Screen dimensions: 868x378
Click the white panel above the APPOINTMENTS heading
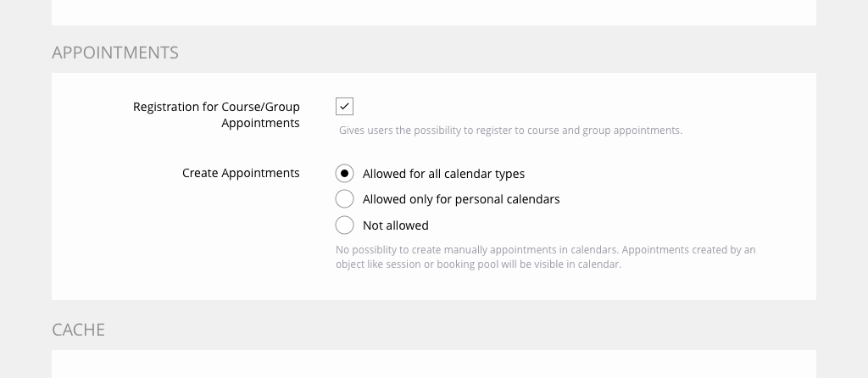point(433,12)
